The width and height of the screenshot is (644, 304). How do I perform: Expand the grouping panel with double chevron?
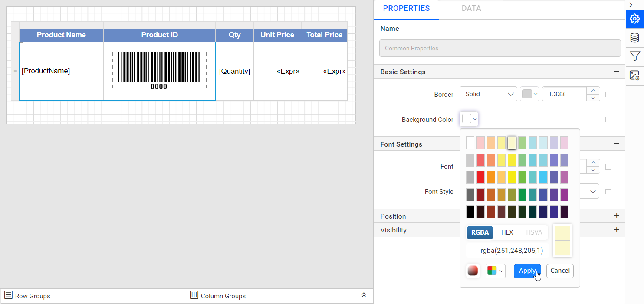(x=364, y=295)
